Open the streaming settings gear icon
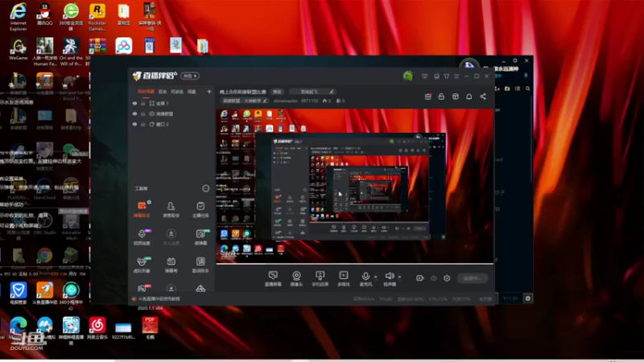 (x=447, y=278)
